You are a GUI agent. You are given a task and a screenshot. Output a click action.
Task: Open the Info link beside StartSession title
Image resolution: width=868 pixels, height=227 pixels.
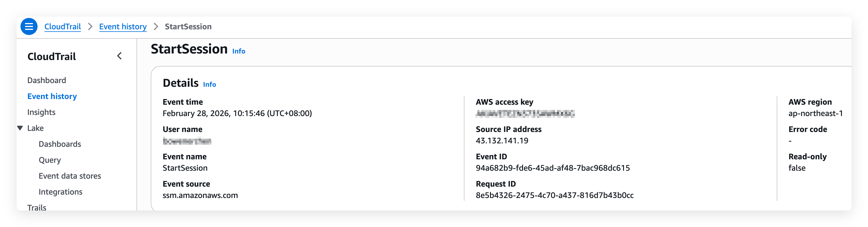239,51
